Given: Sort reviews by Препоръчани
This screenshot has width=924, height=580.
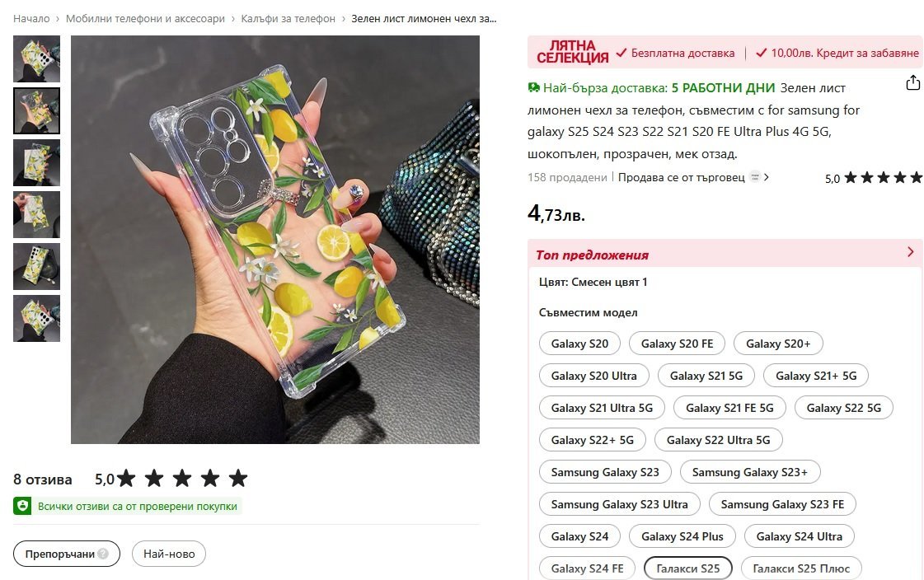Looking at the screenshot, I should pyautogui.click(x=67, y=554).
